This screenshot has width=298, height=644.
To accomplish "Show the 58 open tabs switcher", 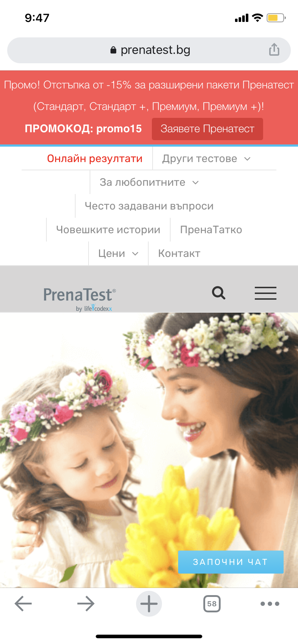I will pos(212,604).
